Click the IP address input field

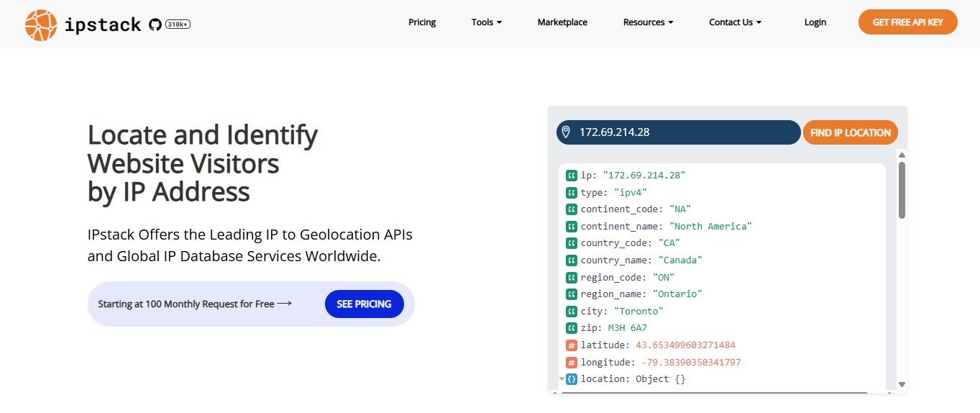click(683, 132)
